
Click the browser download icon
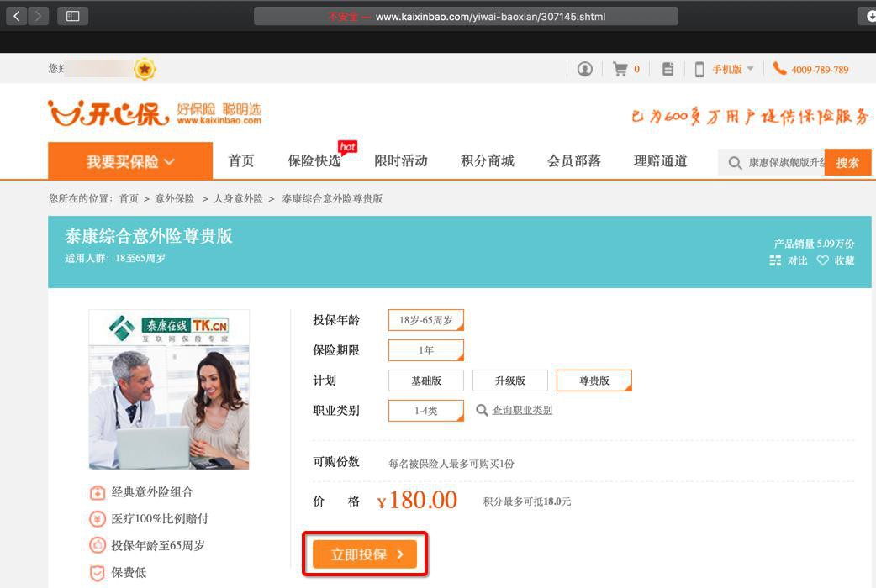[868, 16]
